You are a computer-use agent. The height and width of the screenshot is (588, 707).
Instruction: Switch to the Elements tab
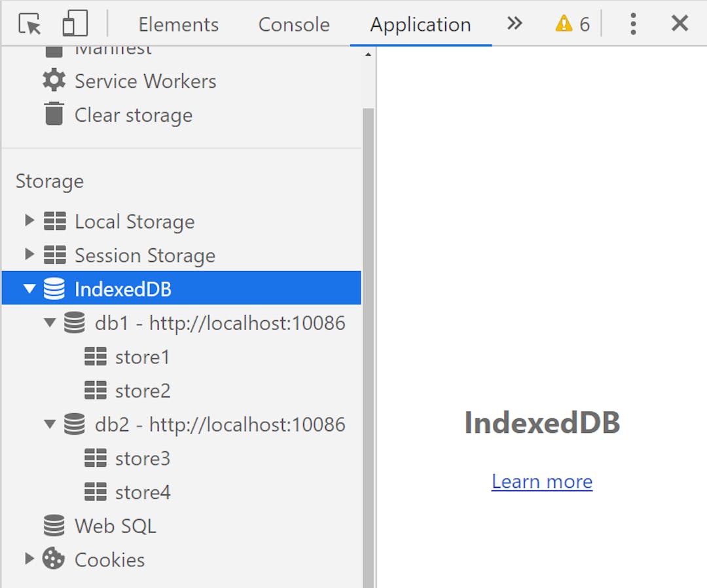pyautogui.click(x=178, y=25)
